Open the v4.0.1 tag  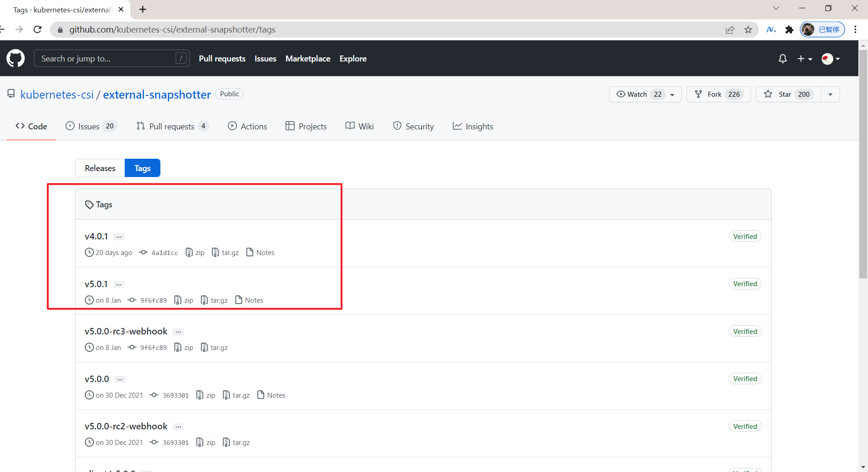pos(96,236)
